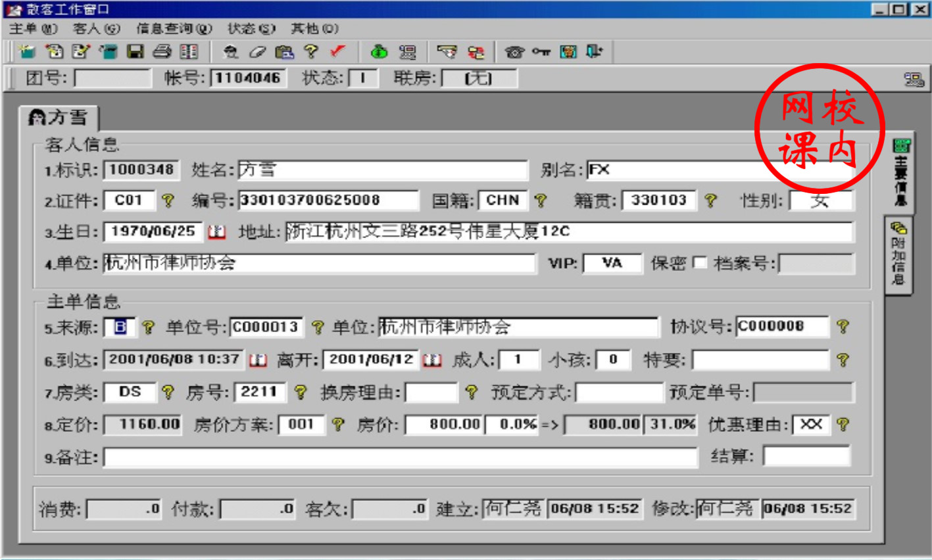This screenshot has height=560, width=932.
Task: Click the envelope message toolbar icon
Action: tap(447, 51)
